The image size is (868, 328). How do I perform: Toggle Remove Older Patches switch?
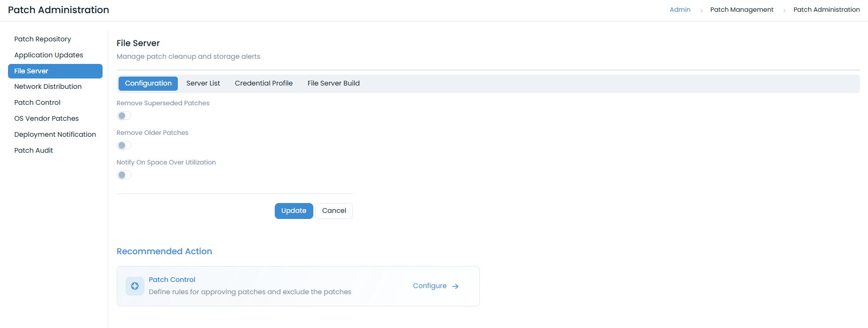(124, 145)
